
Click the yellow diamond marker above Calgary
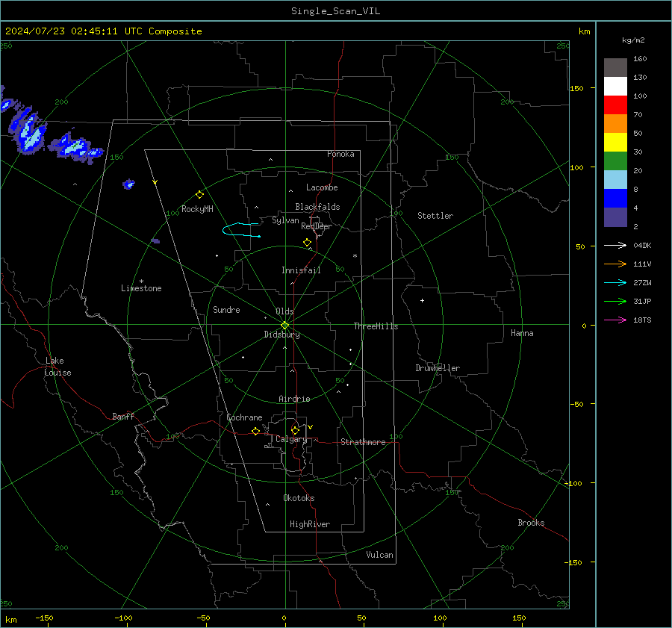[x=295, y=430]
